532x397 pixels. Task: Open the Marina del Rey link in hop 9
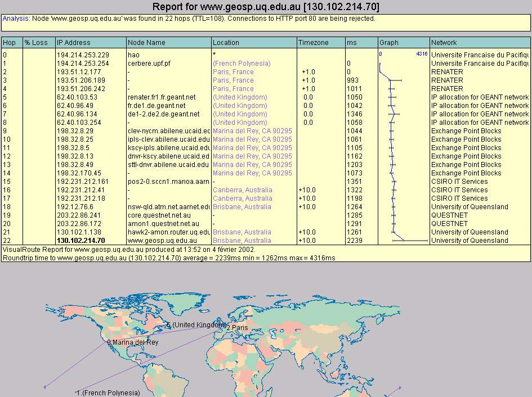point(252,131)
